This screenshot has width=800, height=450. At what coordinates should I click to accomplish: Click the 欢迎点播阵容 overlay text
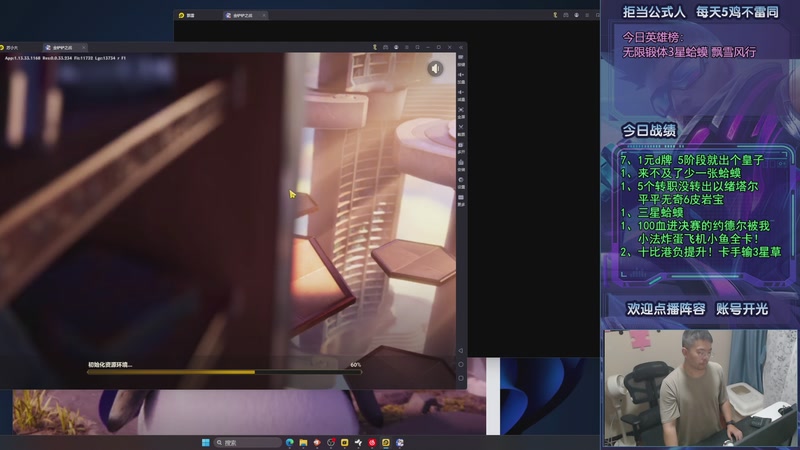pos(666,309)
